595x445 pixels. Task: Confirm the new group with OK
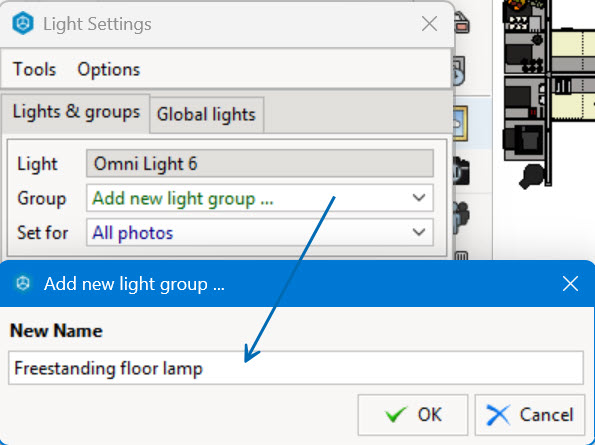412,415
